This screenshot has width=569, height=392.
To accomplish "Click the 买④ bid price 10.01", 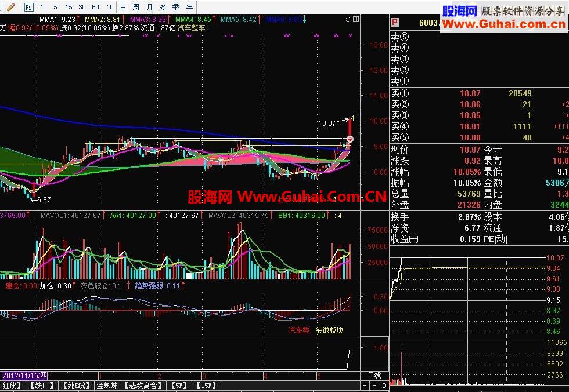I will 470,126.
